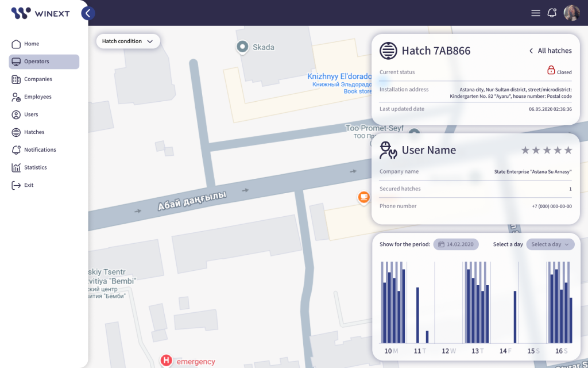Open the hamburger menu in the top bar
Image resolution: width=588 pixels, height=368 pixels.
(x=536, y=13)
